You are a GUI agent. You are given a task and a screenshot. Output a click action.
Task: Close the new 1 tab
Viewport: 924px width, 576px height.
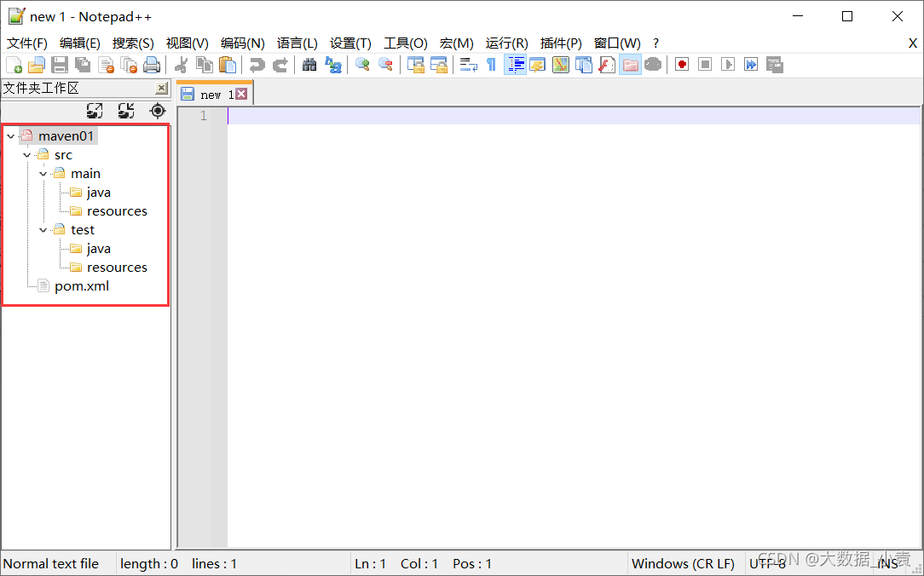[241, 95]
